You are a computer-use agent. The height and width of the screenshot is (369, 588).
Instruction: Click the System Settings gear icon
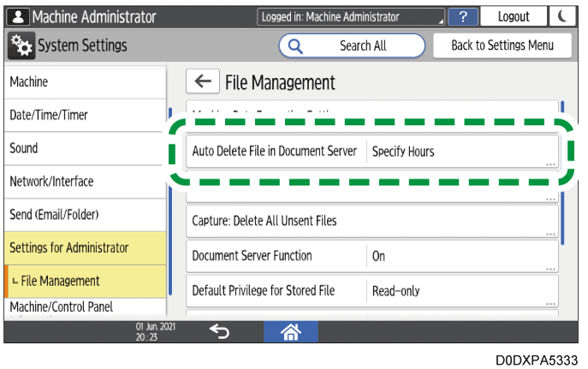tap(19, 45)
